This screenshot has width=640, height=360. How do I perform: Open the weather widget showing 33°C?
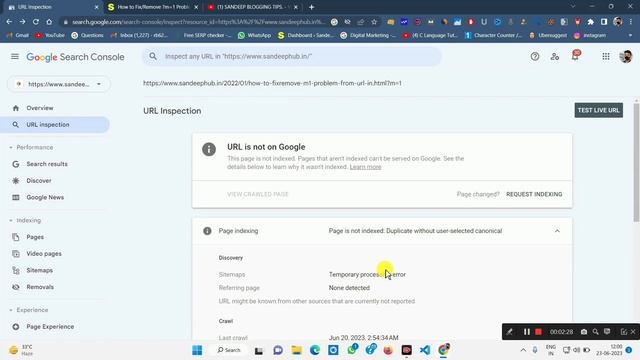click(21, 350)
